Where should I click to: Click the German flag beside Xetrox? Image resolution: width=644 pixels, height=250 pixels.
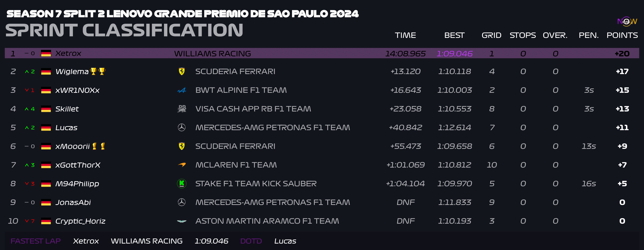(x=46, y=53)
